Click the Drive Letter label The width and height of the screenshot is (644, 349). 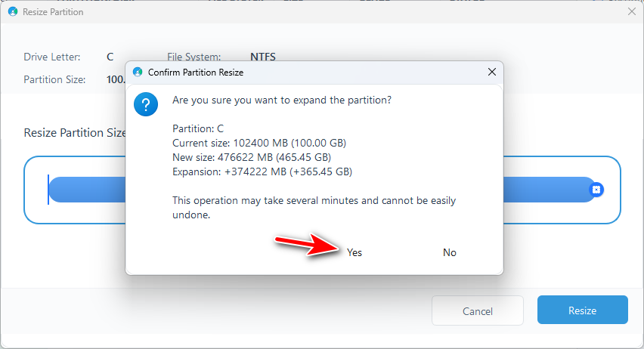pyautogui.click(x=51, y=57)
